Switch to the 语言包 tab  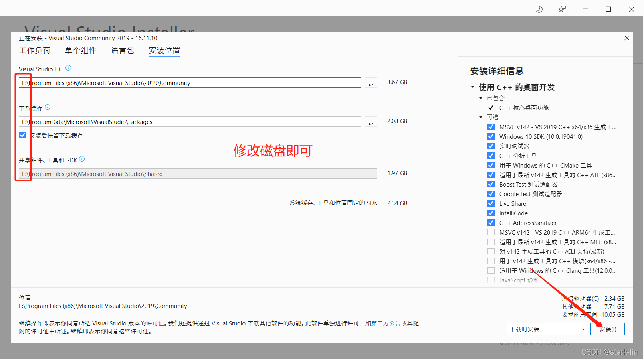123,50
